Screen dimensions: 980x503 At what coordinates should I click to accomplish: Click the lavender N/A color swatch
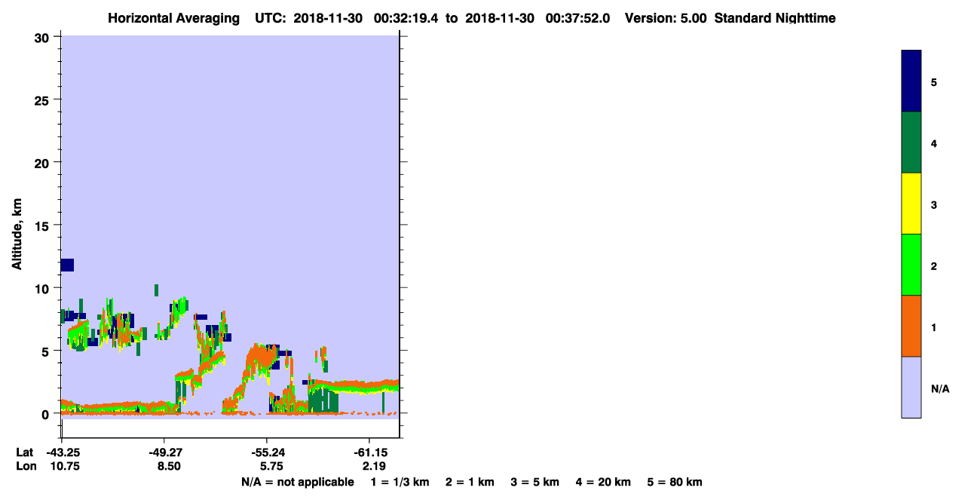coord(911,387)
